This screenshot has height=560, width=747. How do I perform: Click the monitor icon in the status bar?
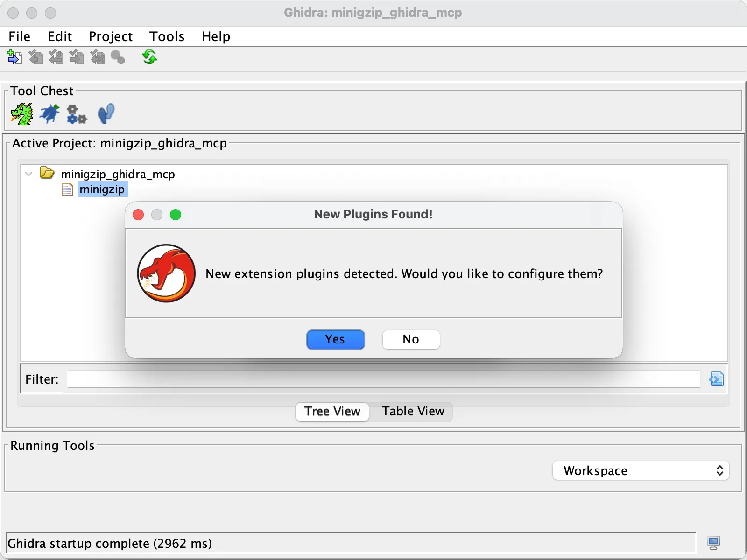pos(713,543)
